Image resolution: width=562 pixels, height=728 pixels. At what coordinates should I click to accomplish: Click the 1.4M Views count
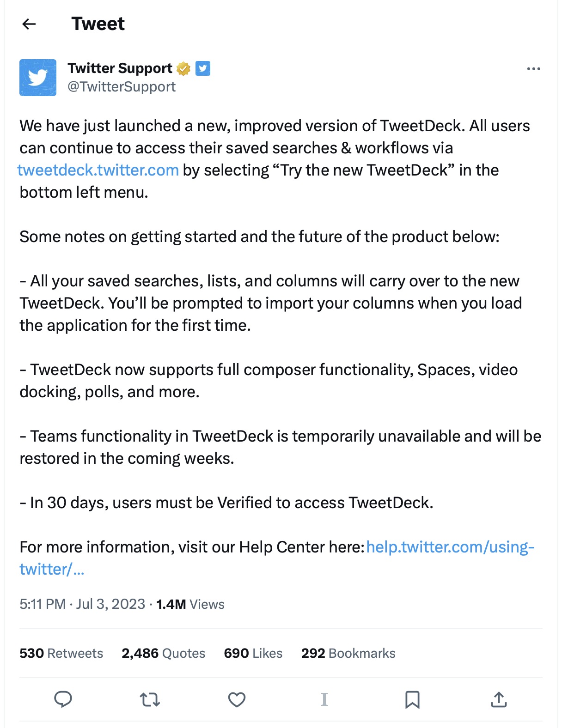click(190, 604)
